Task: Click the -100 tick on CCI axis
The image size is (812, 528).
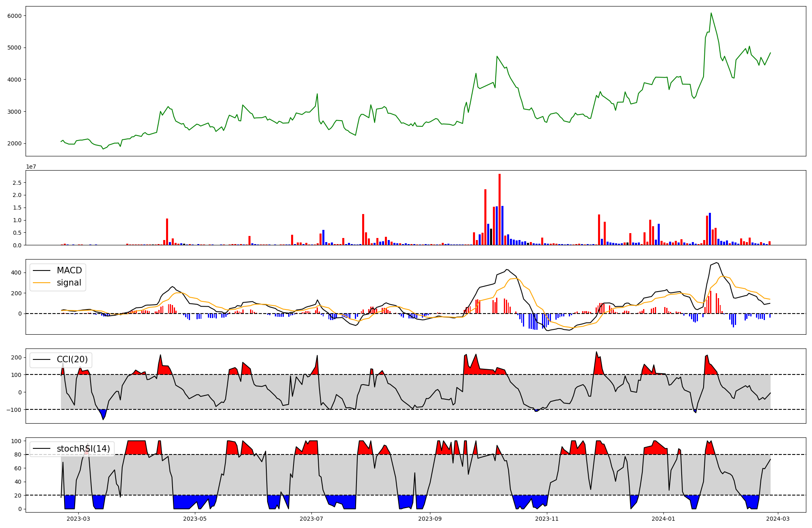Action: (x=14, y=409)
